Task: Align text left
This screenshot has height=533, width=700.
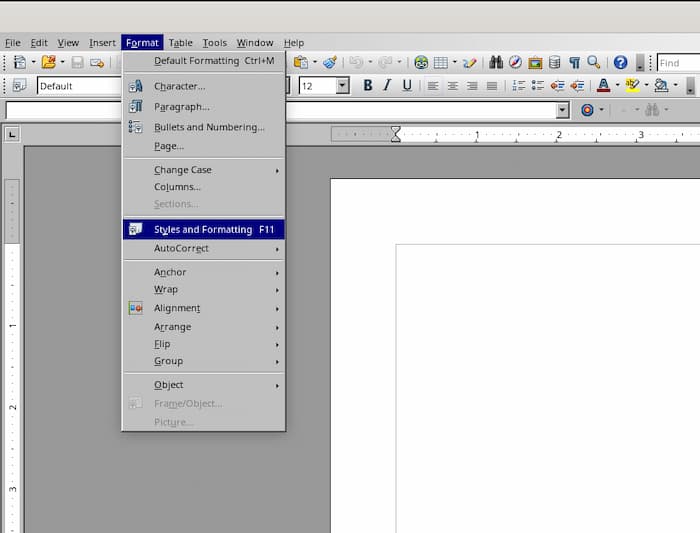Action: point(433,85)
